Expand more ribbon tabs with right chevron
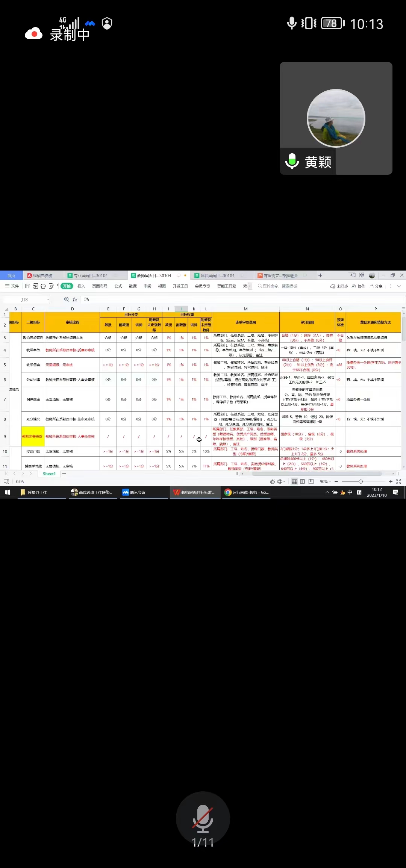406x868 pixels. point(250,286)
